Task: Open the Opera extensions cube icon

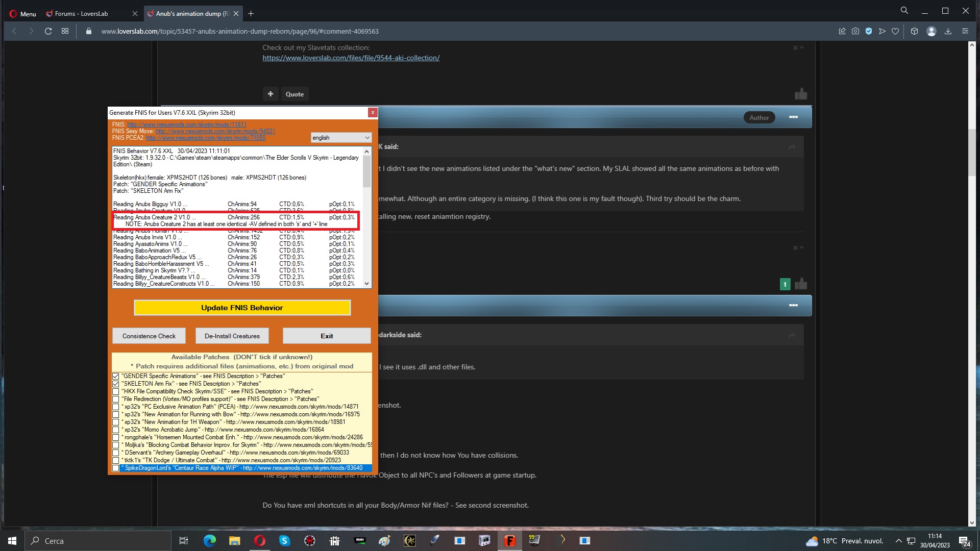Action: 914,31
